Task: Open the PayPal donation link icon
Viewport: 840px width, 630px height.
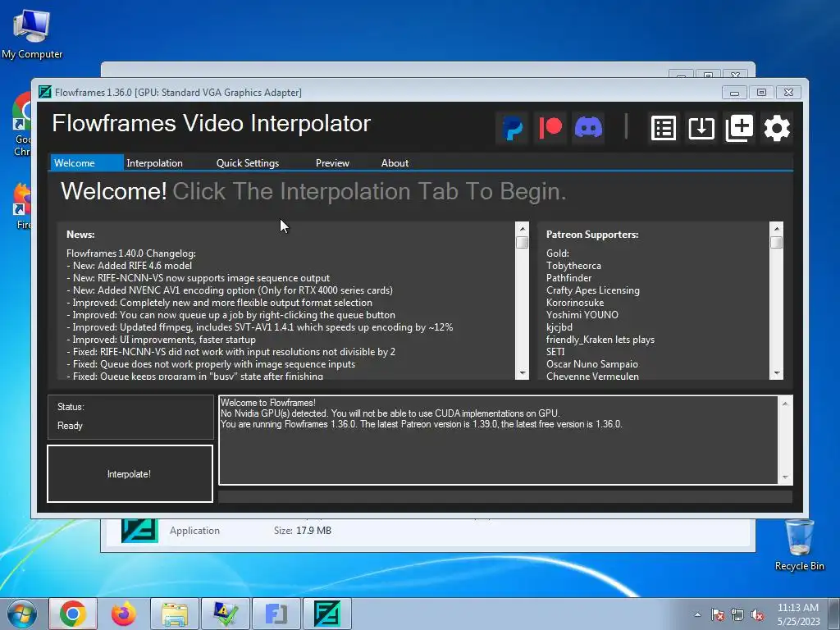Action: pyautogui.click(x=512, y=128)
